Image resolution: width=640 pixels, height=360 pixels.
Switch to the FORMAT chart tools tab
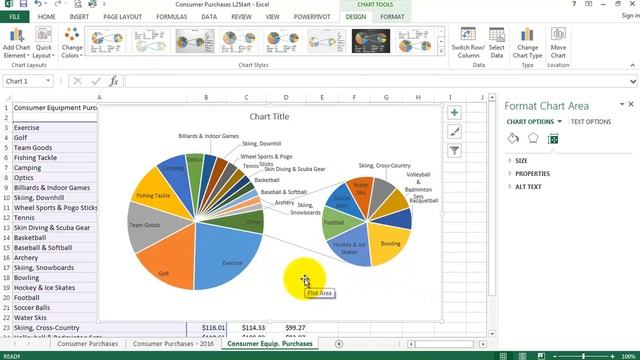tap(392, 17)
